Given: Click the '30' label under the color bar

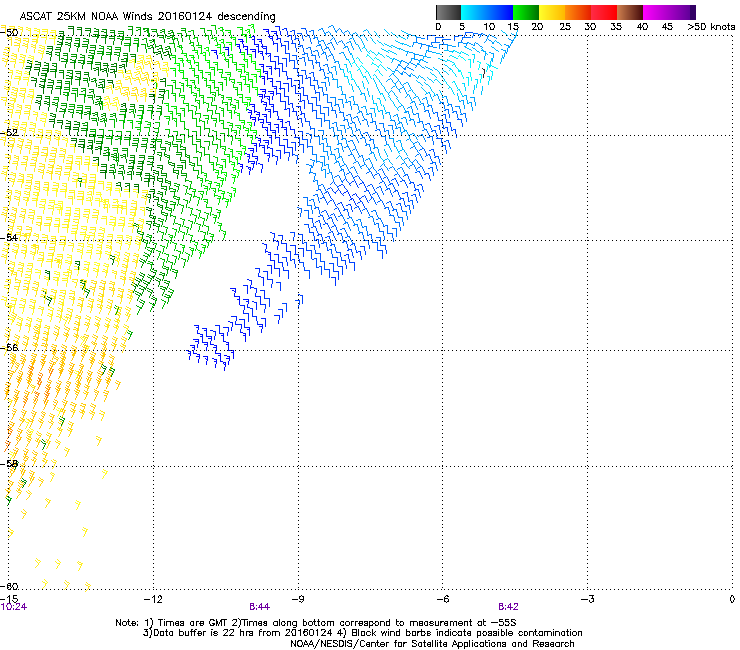Looking at the screenshot, I should 590,27.
